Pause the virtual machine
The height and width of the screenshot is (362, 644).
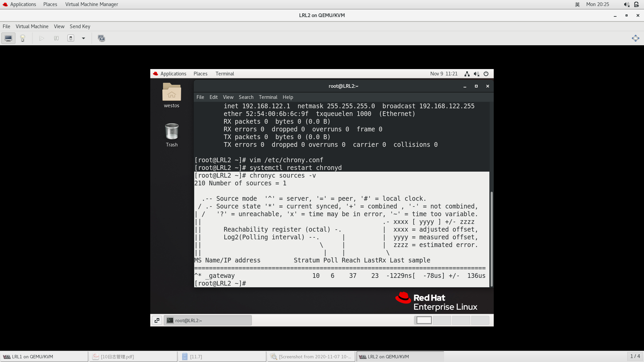(x=56, y=38)
